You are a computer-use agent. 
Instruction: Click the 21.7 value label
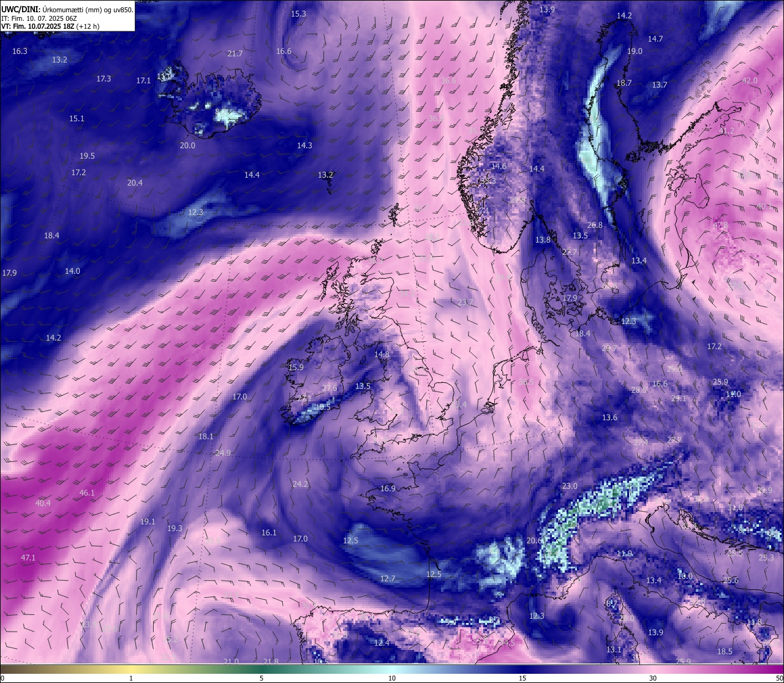(235, 54)
